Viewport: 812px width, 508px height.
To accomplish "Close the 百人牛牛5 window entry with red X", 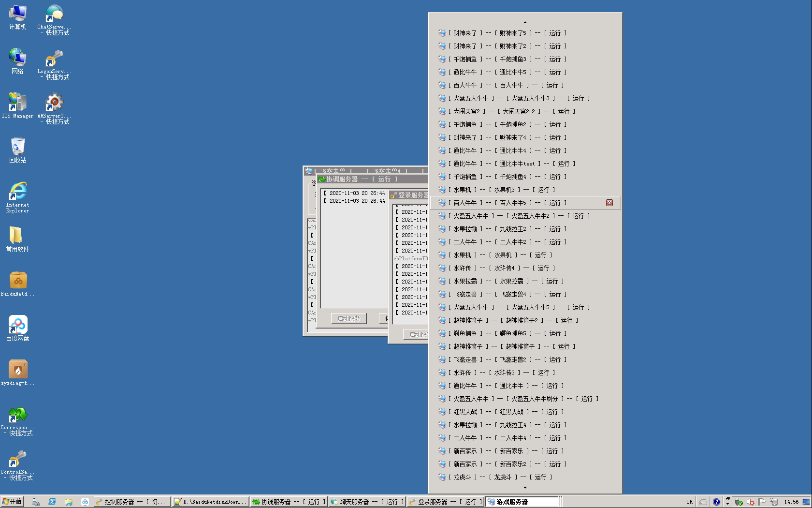I will [x=609, y=203].
